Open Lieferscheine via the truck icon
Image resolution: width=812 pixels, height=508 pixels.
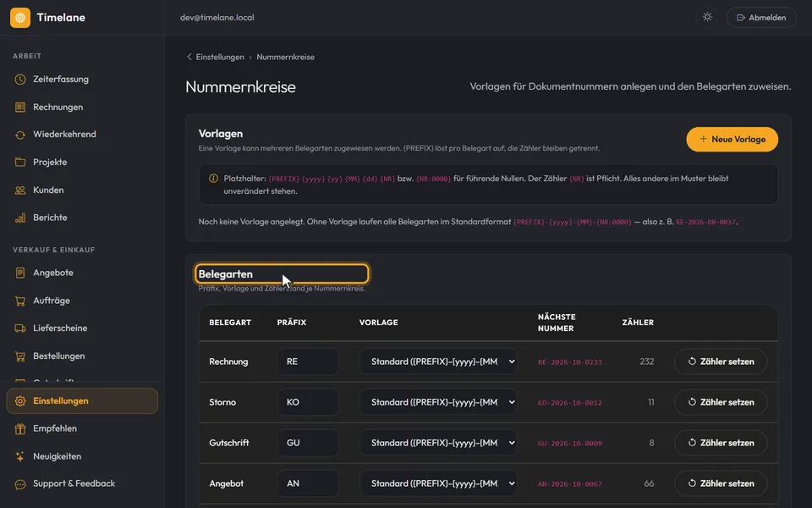(x=20, y=329)
